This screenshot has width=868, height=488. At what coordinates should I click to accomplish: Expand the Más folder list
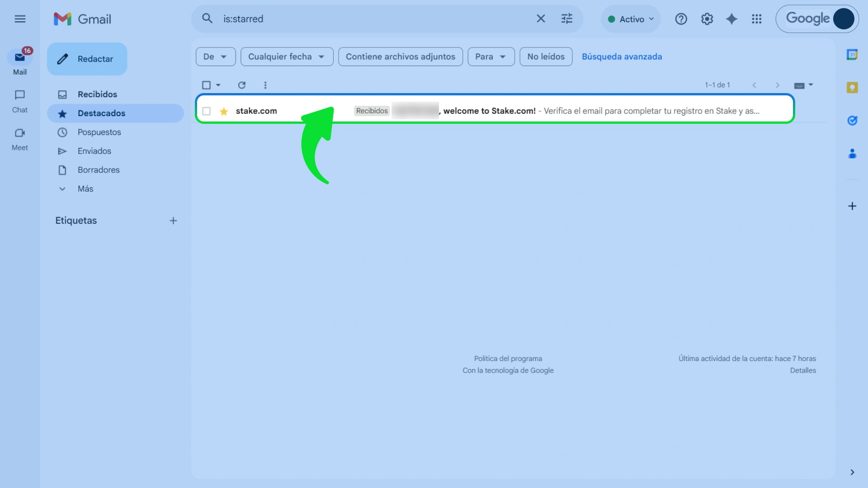[85, 188]
